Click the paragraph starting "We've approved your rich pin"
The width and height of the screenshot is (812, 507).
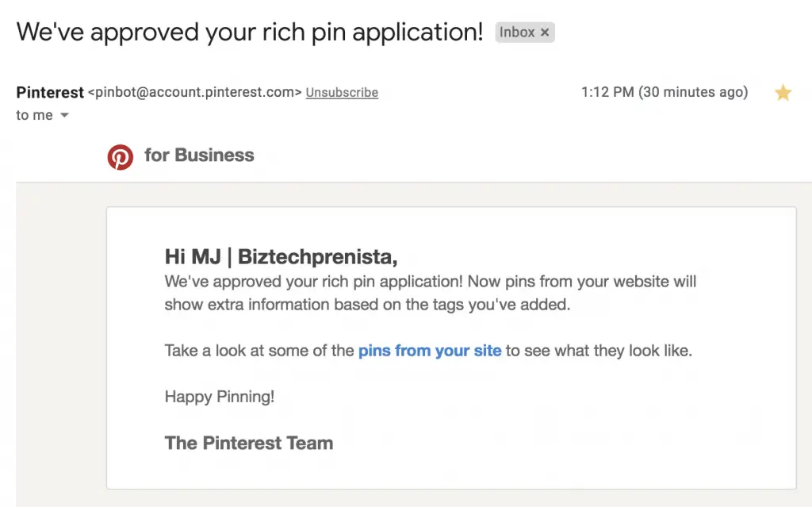pos(431,293)
